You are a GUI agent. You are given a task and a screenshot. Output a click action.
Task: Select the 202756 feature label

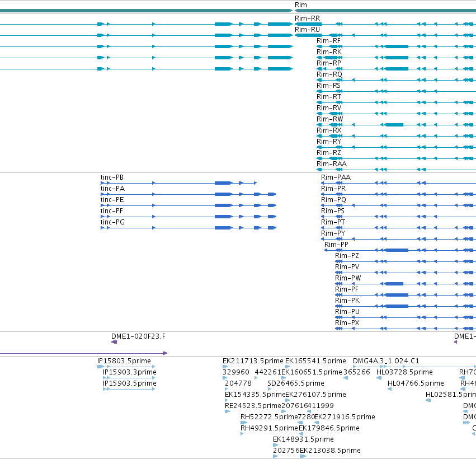286,451
